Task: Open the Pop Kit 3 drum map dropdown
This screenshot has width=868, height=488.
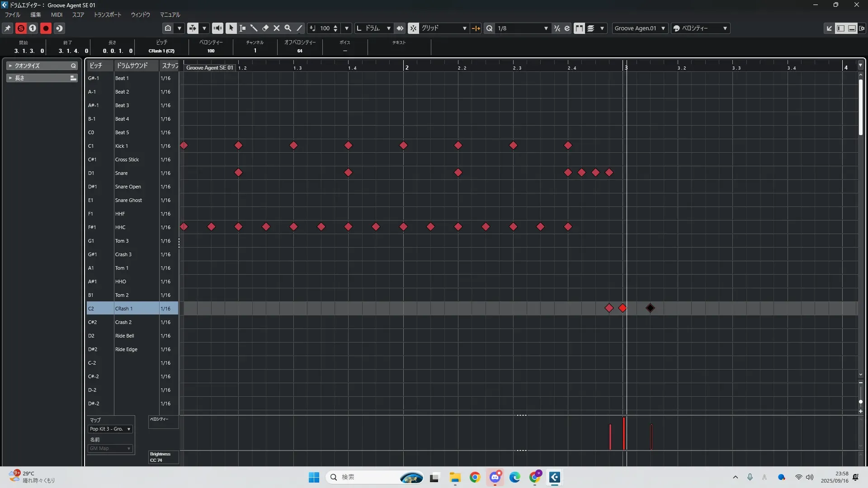Action: [110, 429]
